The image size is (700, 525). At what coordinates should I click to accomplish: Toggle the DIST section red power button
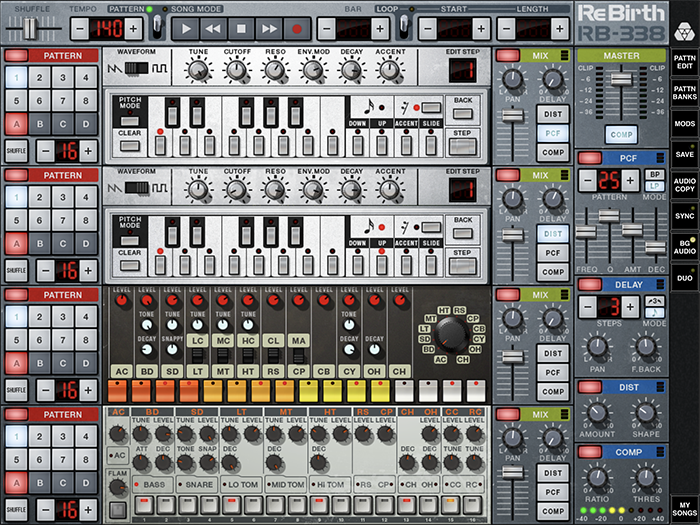[x=590, y=387]
